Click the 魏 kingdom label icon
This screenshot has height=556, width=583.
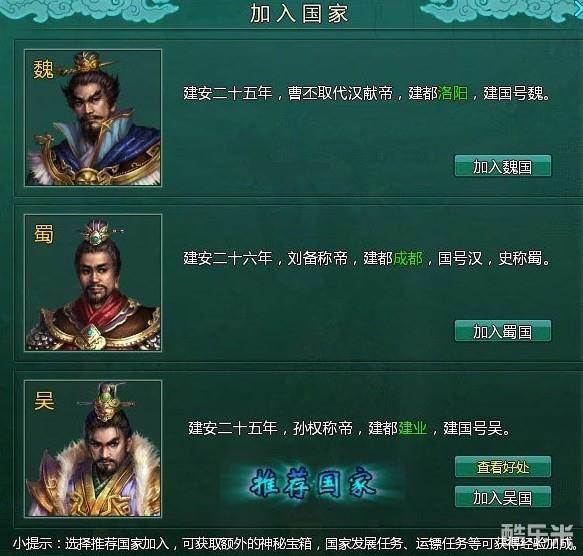(x=44, y=69)
